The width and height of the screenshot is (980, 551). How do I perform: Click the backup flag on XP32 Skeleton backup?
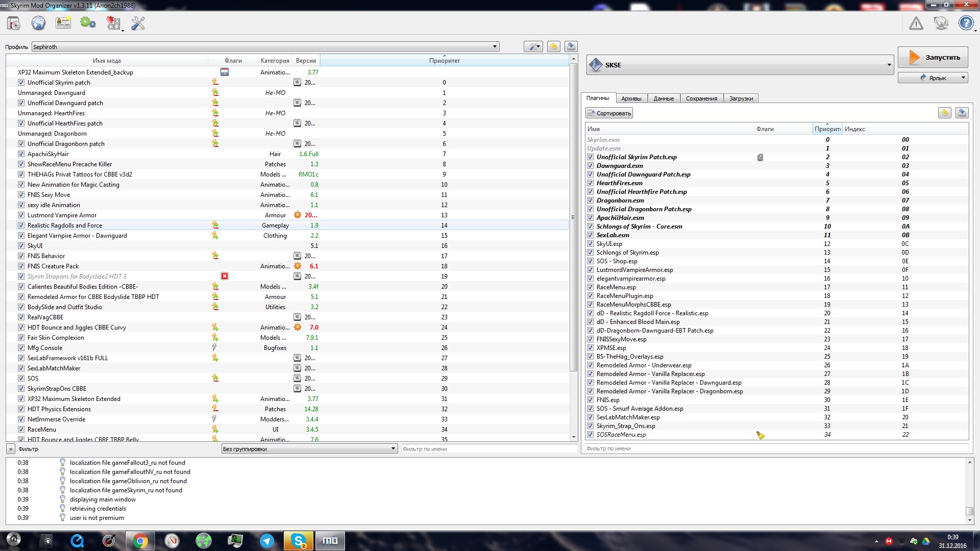point(225,72)
